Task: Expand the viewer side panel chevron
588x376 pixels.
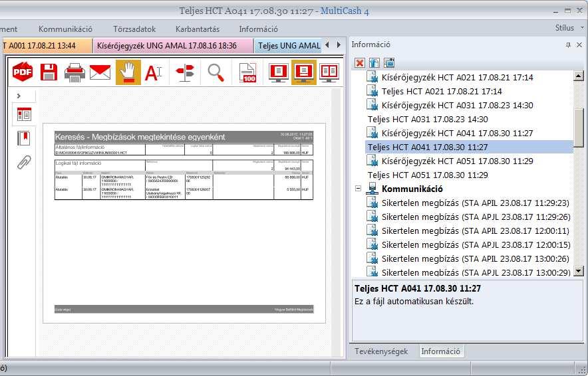Action: [x=19, y=96]
